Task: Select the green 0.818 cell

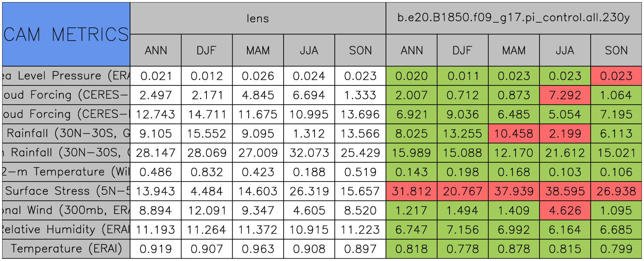Action: (412, 249)
